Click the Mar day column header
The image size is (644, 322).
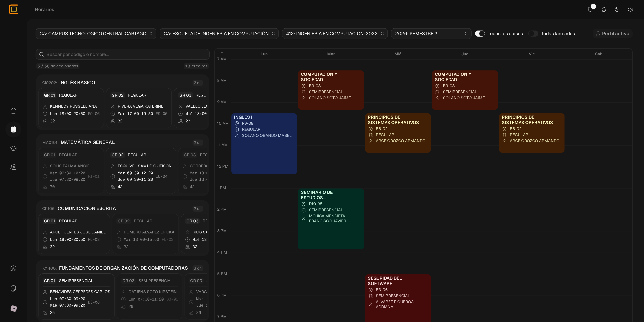331,54
